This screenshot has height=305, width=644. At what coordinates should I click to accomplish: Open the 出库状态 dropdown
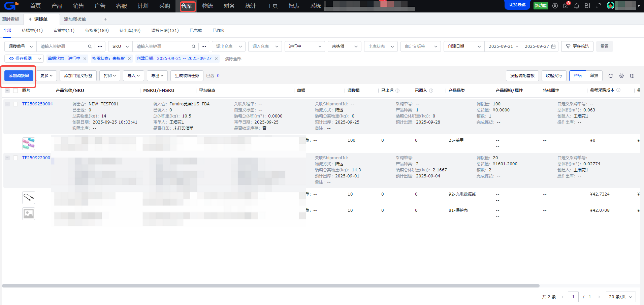click(381, 46)
